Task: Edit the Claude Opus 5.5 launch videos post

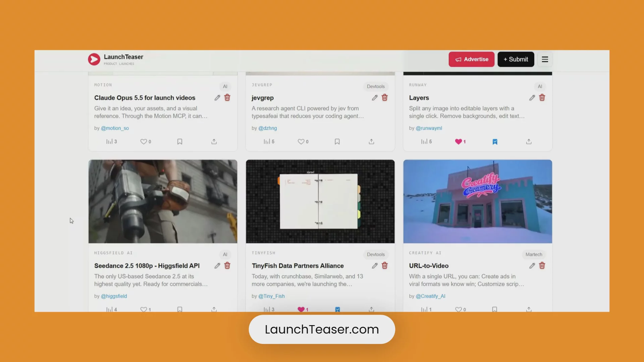Action: [x=217, y=98]
